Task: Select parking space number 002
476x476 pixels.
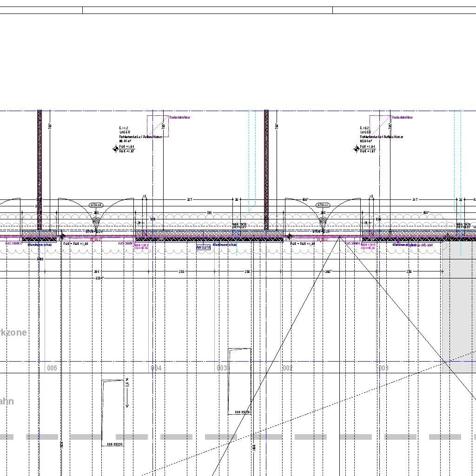Action: [287, 368]
